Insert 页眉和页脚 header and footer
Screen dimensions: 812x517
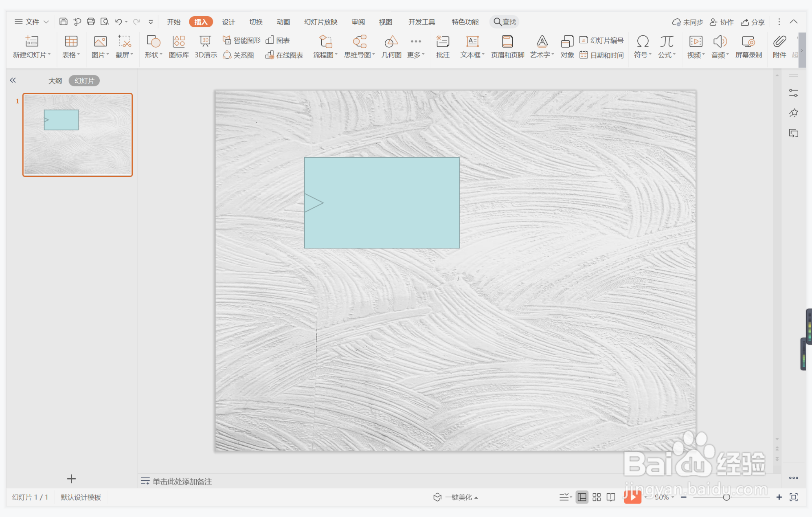coord(507,46)
